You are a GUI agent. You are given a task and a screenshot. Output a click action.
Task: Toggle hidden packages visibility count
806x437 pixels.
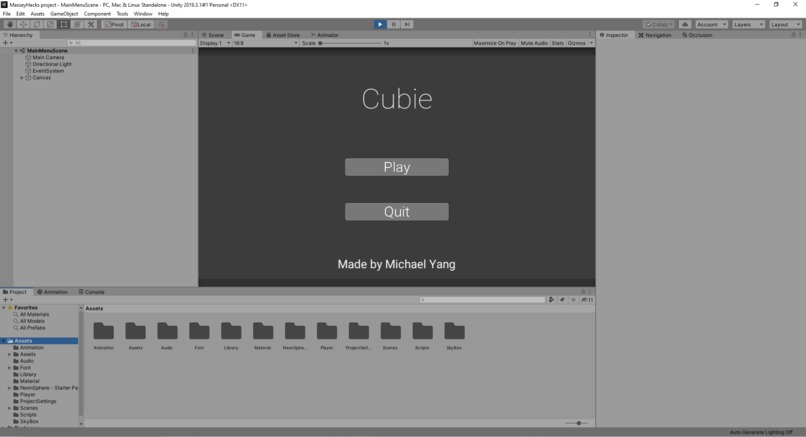587,300
